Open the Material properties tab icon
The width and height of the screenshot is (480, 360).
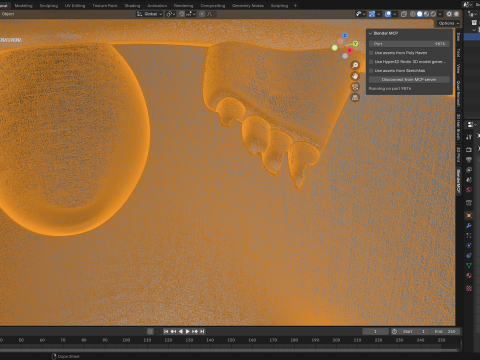pos(469,276)
